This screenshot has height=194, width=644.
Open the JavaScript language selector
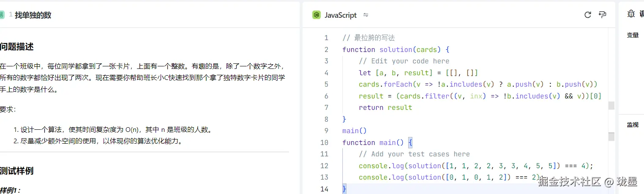click(340, 15)
